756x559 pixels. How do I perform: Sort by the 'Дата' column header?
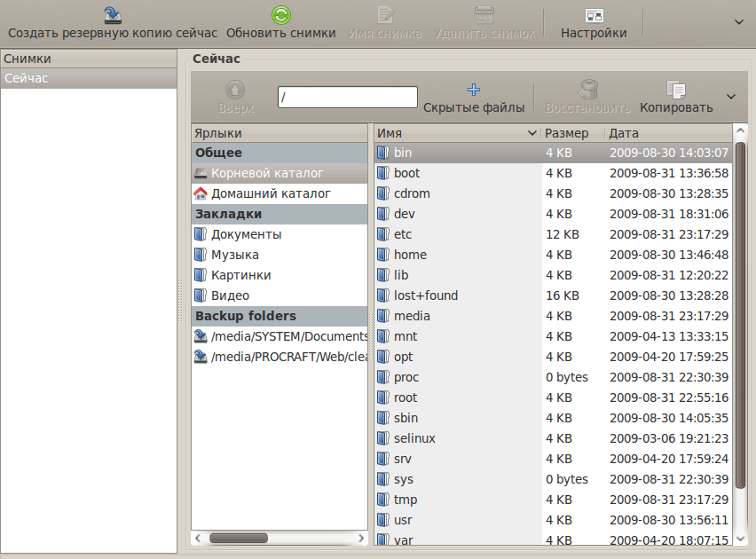pos(669,133)
